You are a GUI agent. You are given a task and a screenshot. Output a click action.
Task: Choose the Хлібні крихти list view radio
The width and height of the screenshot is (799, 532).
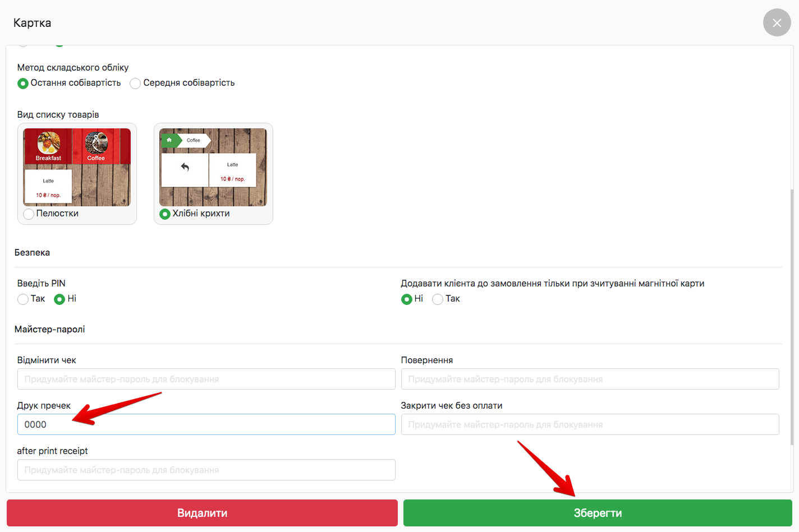[x=165, y=214]
